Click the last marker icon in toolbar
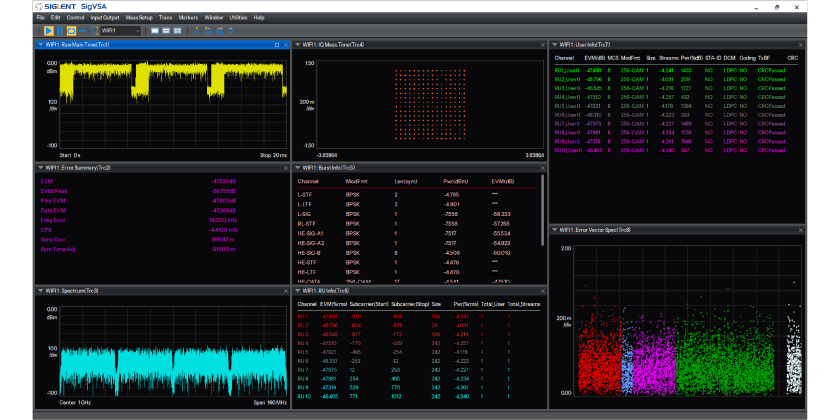The height and width of the screenshot is (420, 840). (x=231, y=31)
